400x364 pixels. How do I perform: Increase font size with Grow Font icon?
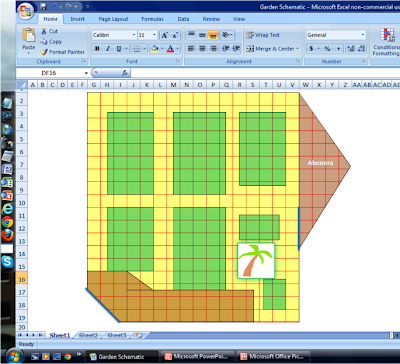coord(164,35)
